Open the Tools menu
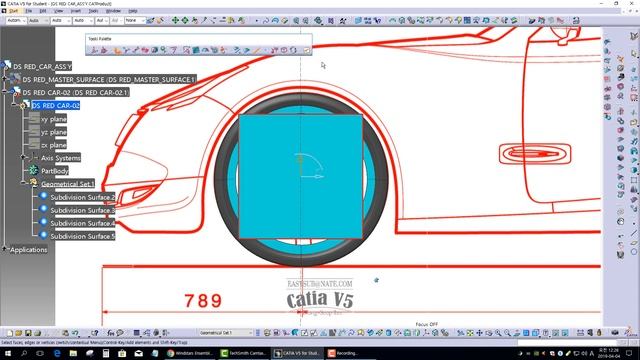Viewport: 640px width, 360px height. click(93, 11)
